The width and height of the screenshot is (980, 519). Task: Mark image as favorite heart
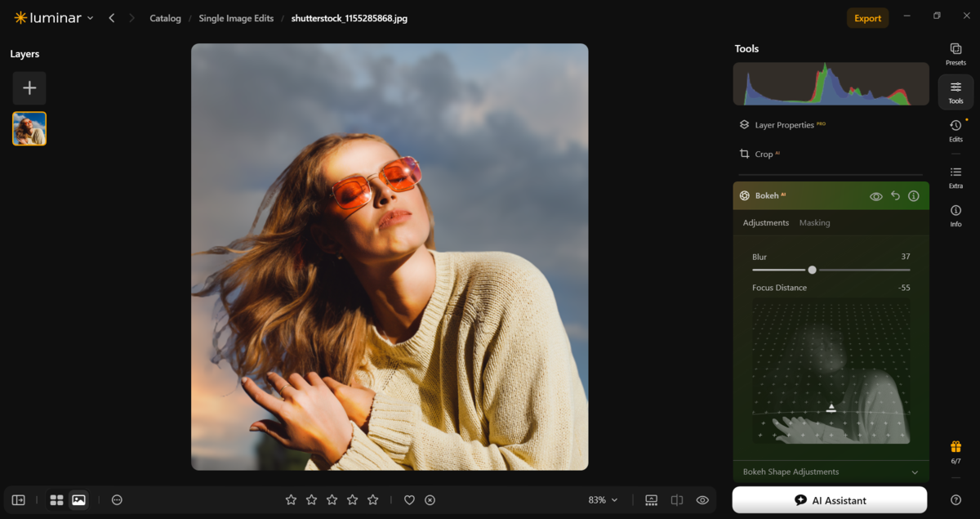click(410, 500)
